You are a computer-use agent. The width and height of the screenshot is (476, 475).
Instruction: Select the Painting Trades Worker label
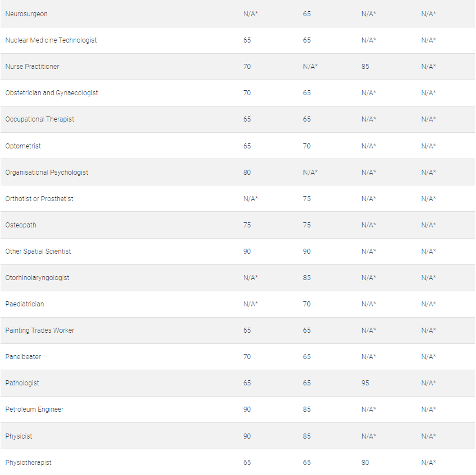coord(40,330)
